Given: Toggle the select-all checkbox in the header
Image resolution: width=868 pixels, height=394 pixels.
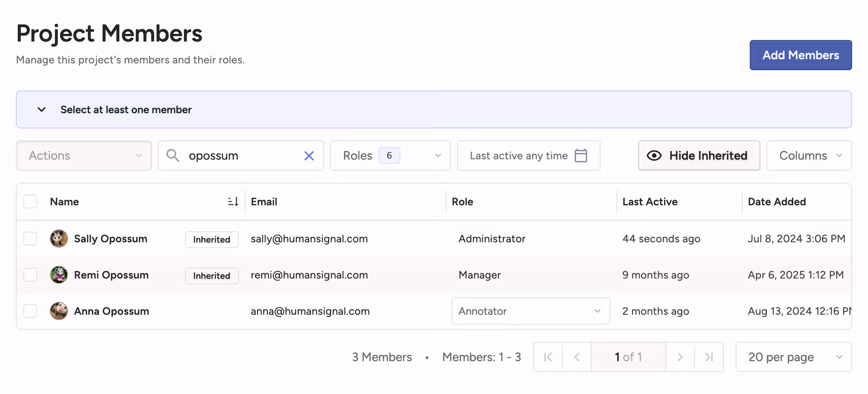Looking at the screenshot, I should (x=30, y=201).
